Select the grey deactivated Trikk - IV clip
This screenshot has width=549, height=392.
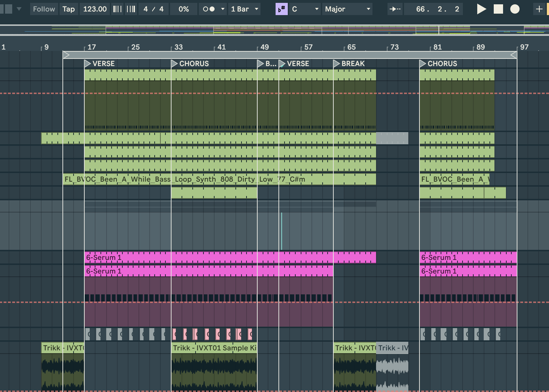(x=392, y=348)
